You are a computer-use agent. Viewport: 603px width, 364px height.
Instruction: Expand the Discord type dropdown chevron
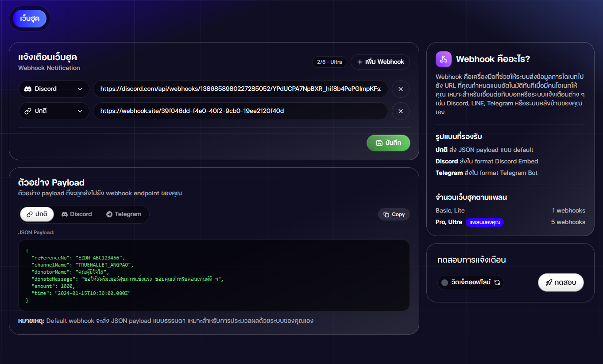click(x=80, y=89)
